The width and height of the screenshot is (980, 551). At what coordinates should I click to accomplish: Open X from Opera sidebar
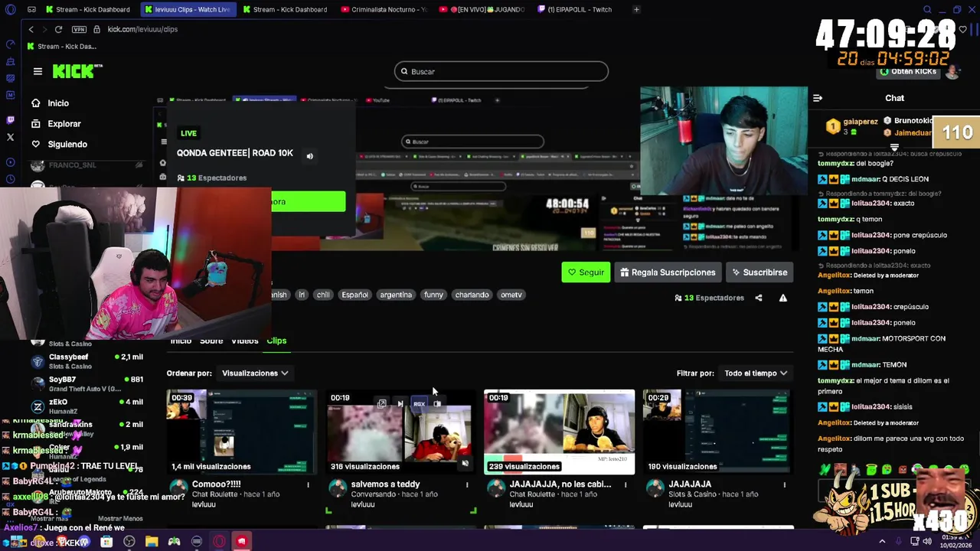click(x=10, y=137)
